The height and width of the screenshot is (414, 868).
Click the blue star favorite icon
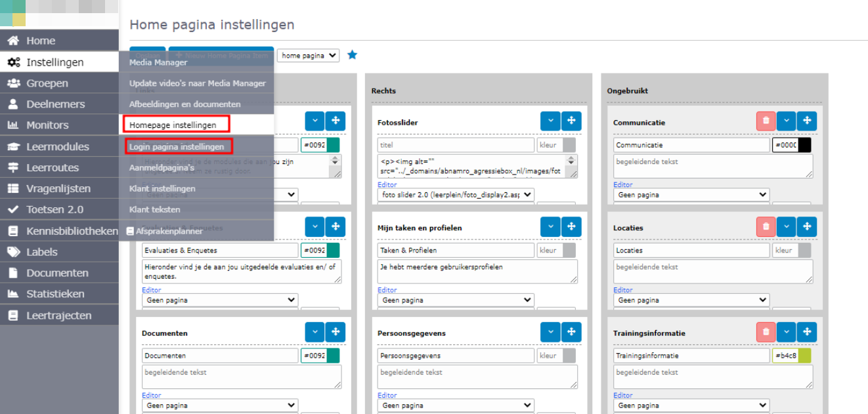tap(352, 55)
